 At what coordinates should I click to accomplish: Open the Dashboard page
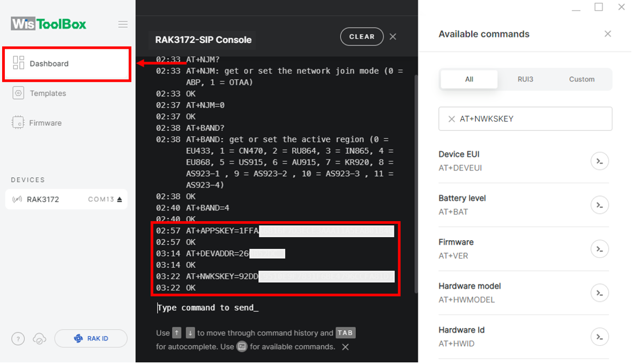[x=66, y=64]
